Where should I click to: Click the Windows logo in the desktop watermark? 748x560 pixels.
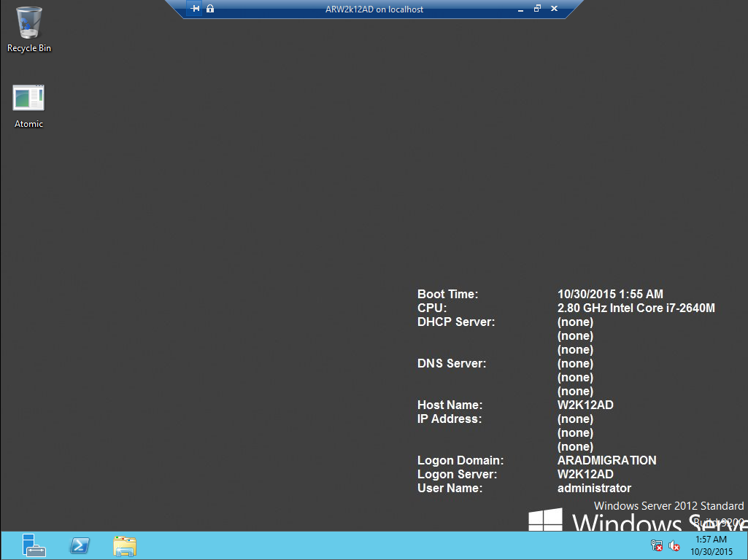[x=544, y=521]
